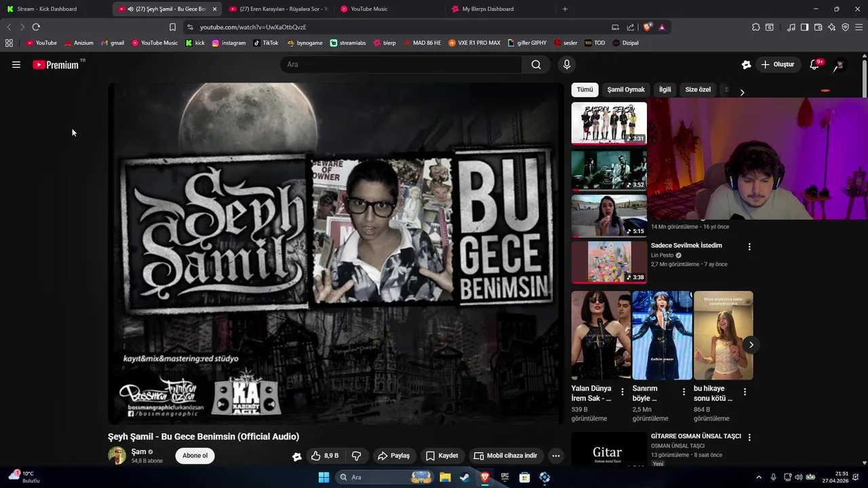Bookmark this page icon in address bar
The image size is (868, 488).
click(x=172, y=27)
